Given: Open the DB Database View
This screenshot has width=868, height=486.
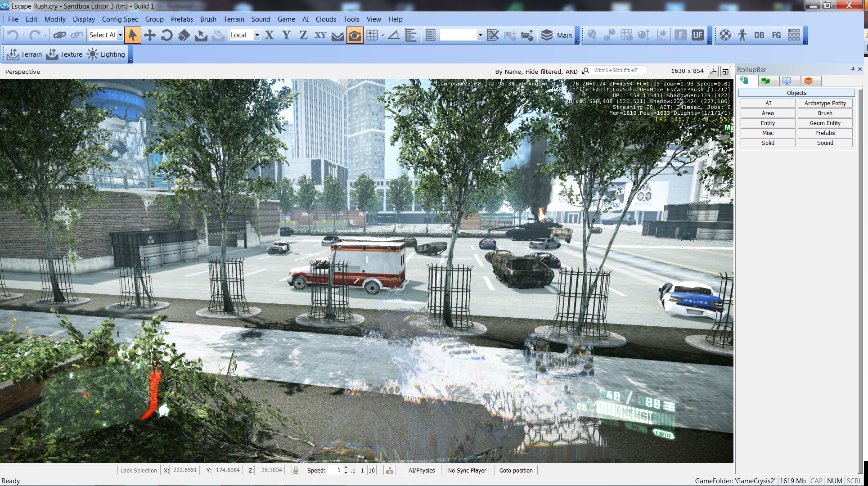Looking at the screenshot, I should 760,35.
